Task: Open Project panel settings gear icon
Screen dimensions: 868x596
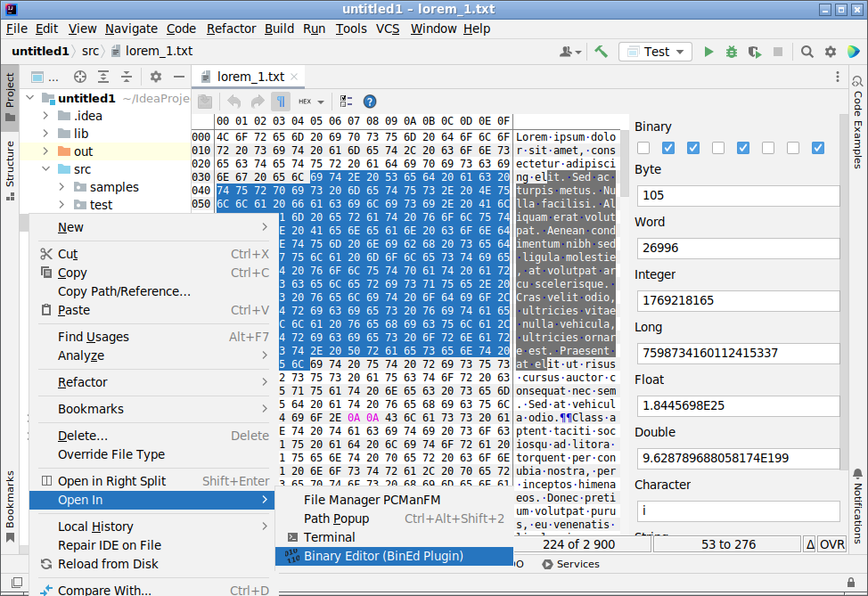Action: (156, 77)
